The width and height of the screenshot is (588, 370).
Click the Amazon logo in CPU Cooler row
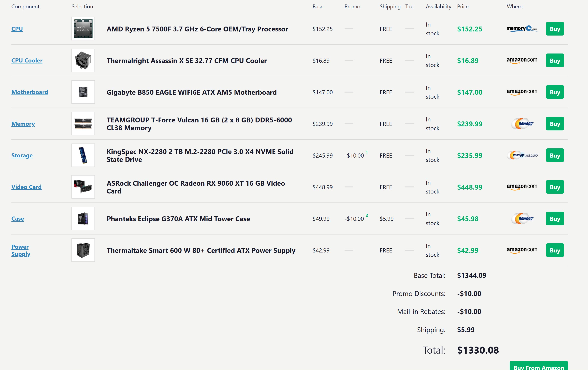tap(522, 60)
